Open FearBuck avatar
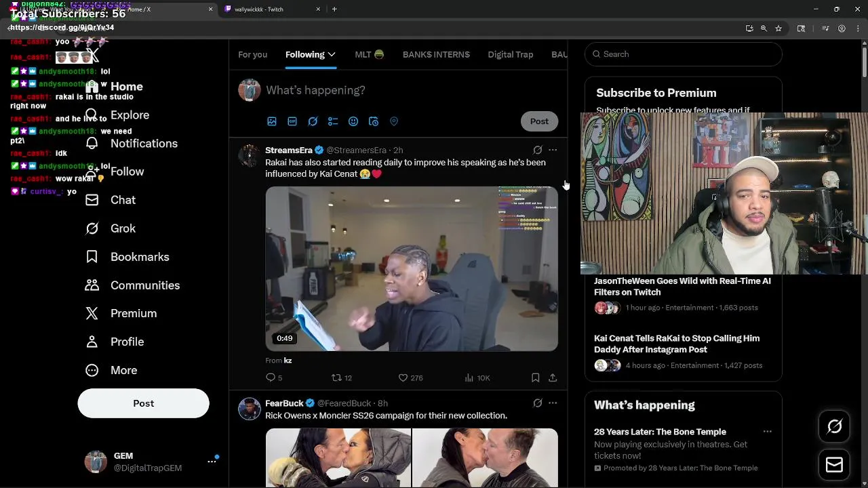The width and height of the screenshot is (868, 488). coord(250,409)
